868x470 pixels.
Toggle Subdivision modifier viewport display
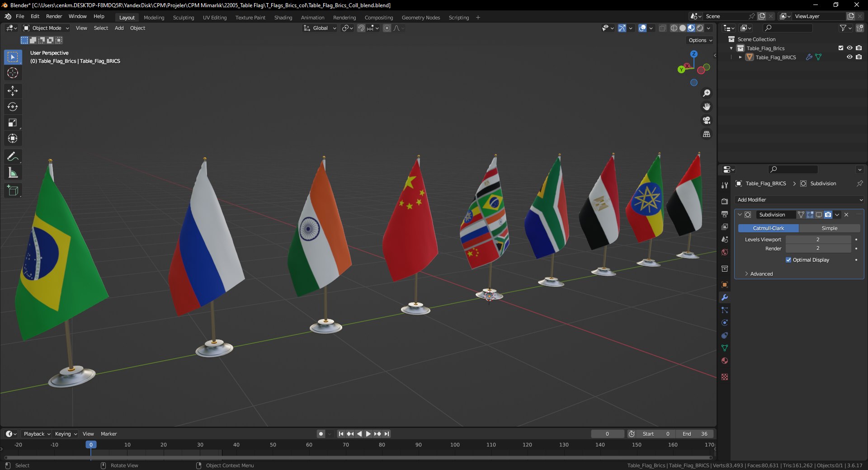click(x=819, y=215)
